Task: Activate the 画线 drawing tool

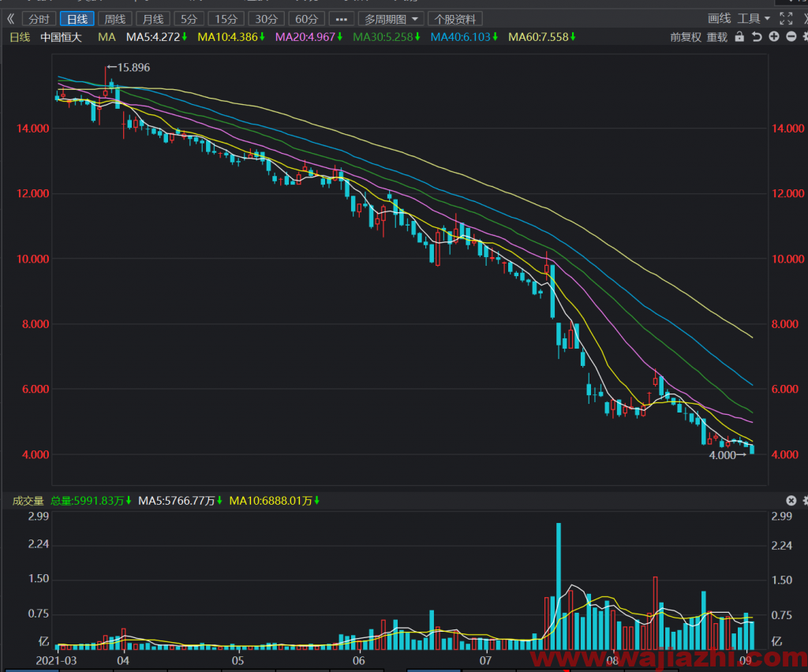Action: click(x=720, y=19)
